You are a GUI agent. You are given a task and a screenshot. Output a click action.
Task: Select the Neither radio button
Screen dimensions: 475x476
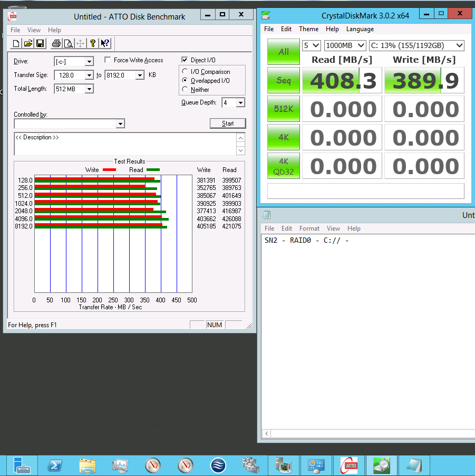coord(185,89)
